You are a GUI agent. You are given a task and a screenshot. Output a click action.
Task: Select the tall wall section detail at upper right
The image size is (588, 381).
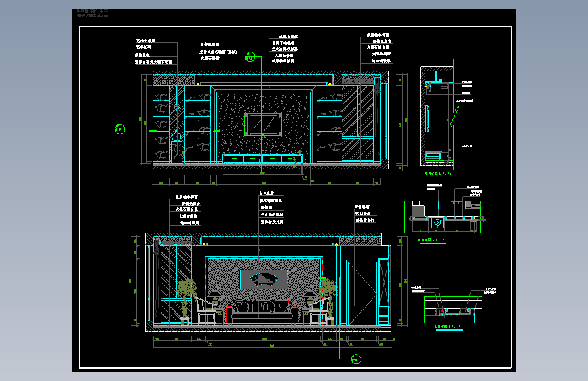(x=437, y=116)
